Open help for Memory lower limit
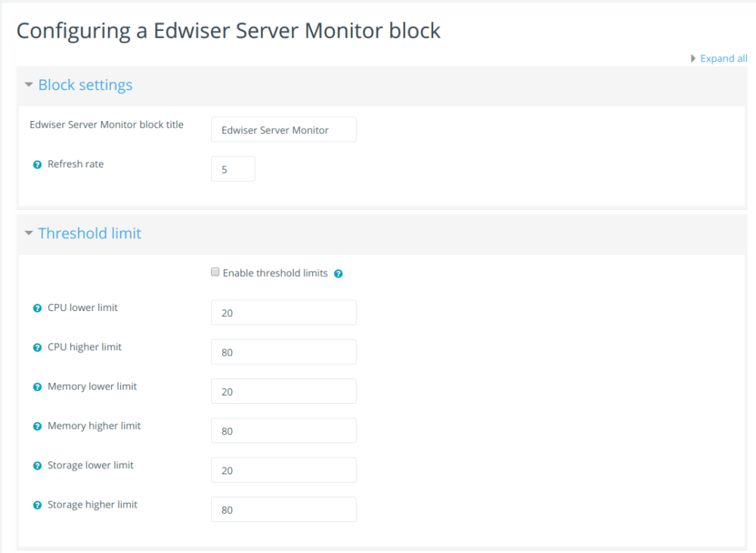Viewport: 756px width, 553px height. pyautogui.click(x=36, y=386)
